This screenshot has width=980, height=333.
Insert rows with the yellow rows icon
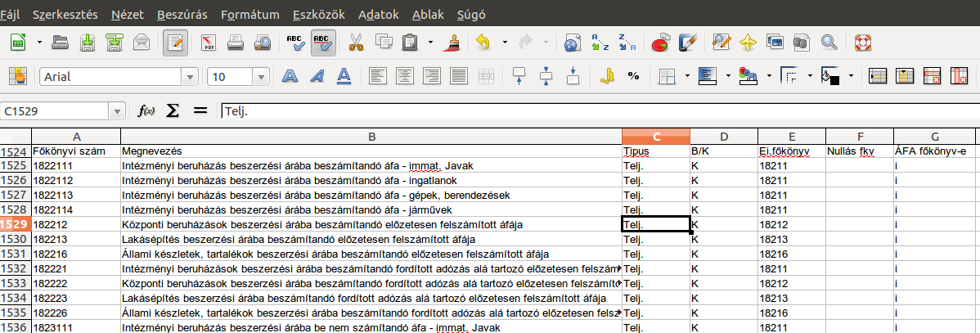[x=879, y=77]
